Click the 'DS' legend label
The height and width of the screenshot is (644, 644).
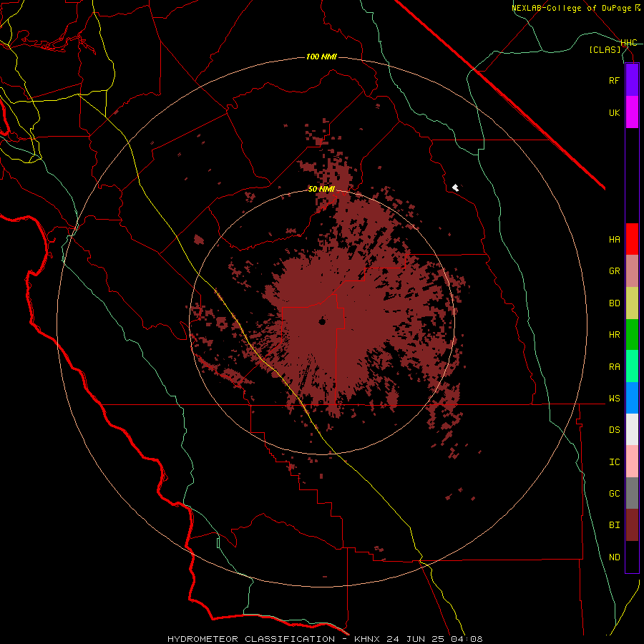point(614,430)
